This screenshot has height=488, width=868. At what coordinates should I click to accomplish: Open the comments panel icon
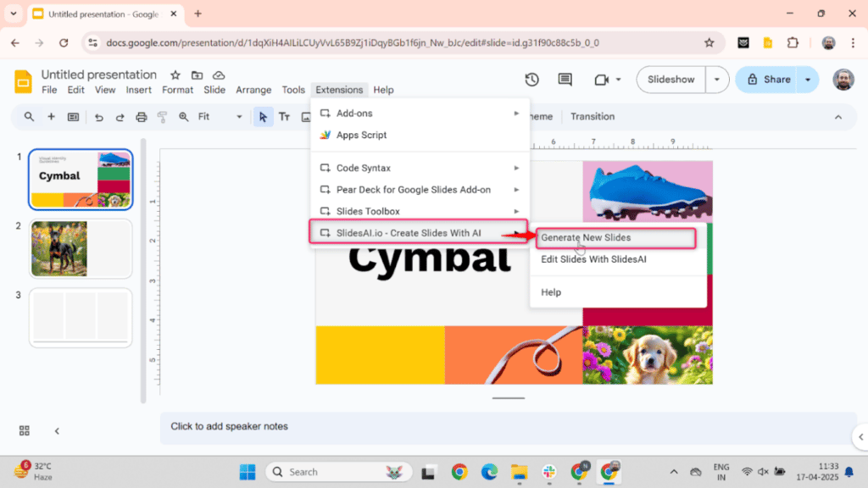[x=565, y=79]
